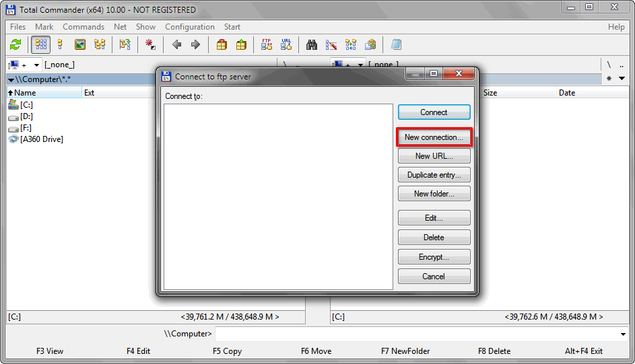Click the copy names to clipboard icon
The width and height of the screenshot is (635, 364).
coord(370,44)
